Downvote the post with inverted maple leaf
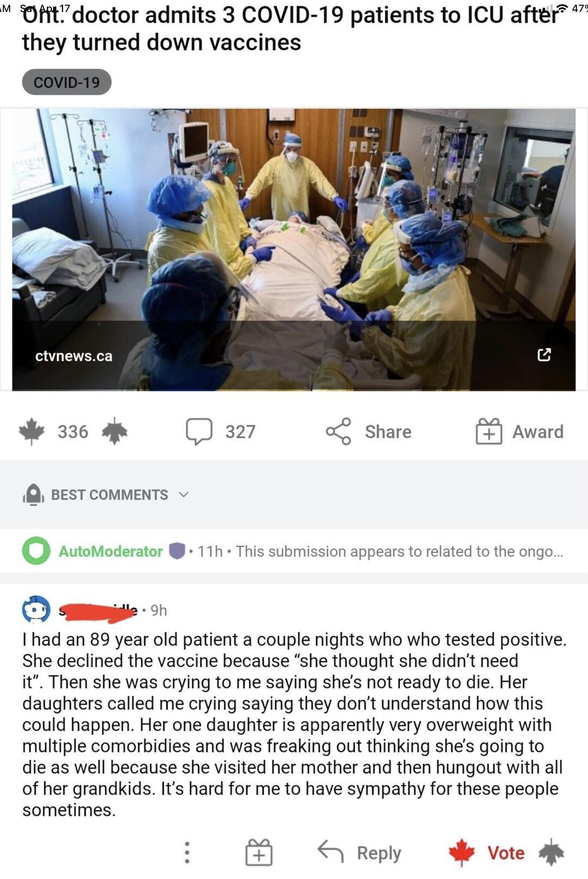 pyautogui.click(x=115, y=431)
